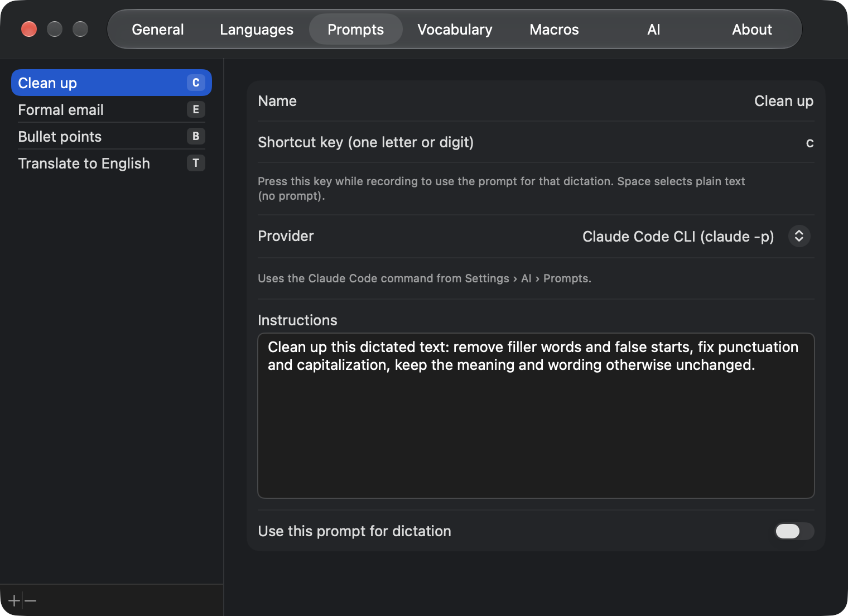
Task: Switch to the AI tab
Action: 654,30
